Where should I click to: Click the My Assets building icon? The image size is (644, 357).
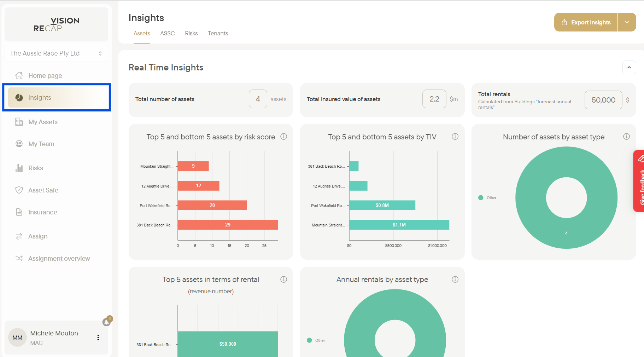point(19,122)
